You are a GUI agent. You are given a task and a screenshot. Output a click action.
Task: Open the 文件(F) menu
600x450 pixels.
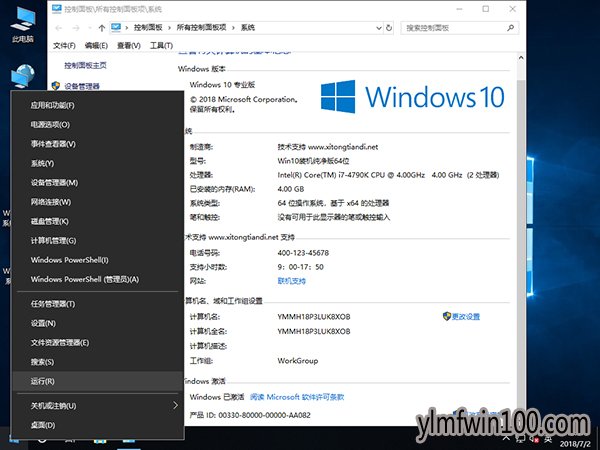click(64, 46)
